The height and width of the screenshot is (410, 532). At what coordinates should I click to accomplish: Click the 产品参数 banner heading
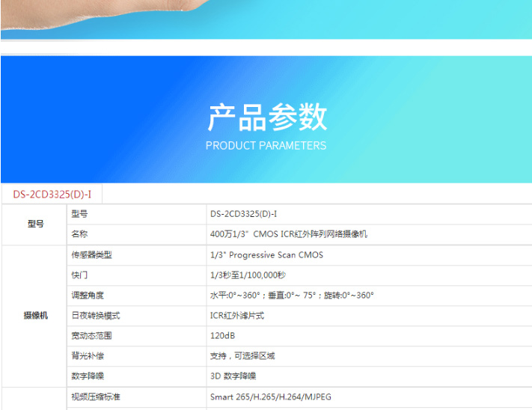coord(267,117)
